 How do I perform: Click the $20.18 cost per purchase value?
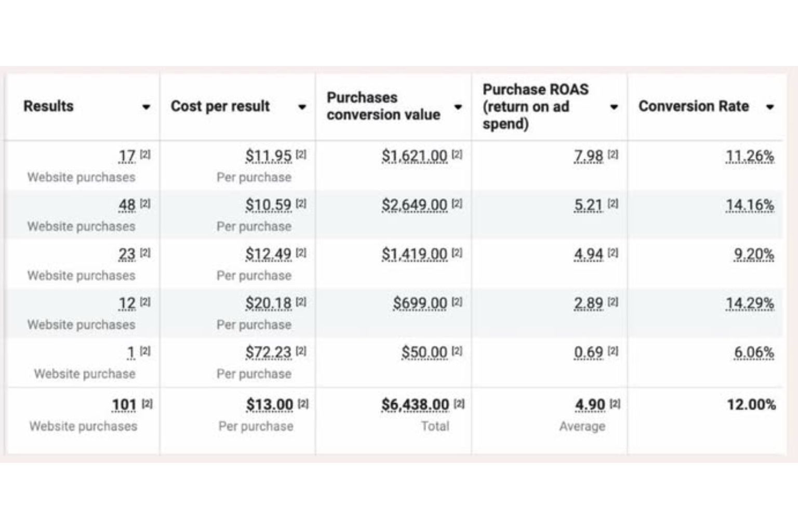[x=269, y=303]
